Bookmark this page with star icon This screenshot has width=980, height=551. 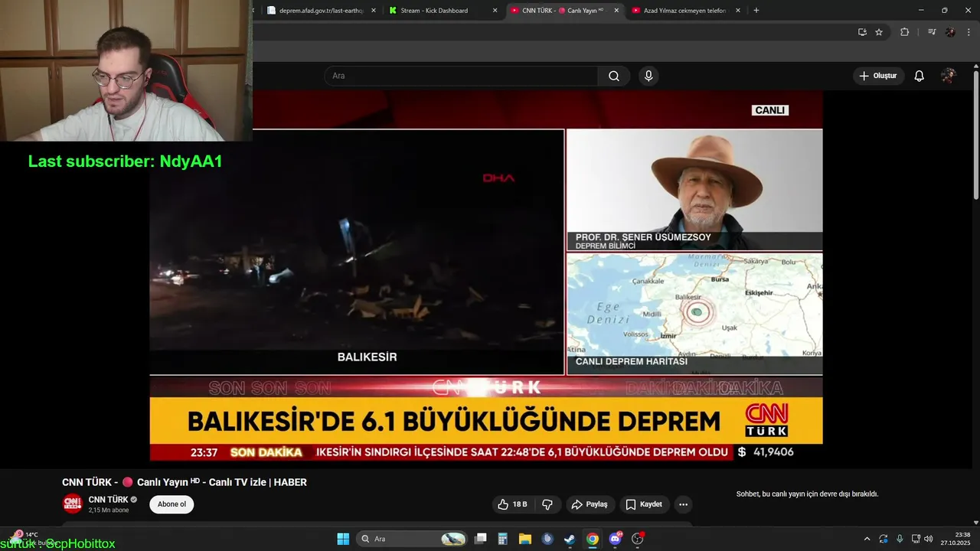(x=879, y=32)
